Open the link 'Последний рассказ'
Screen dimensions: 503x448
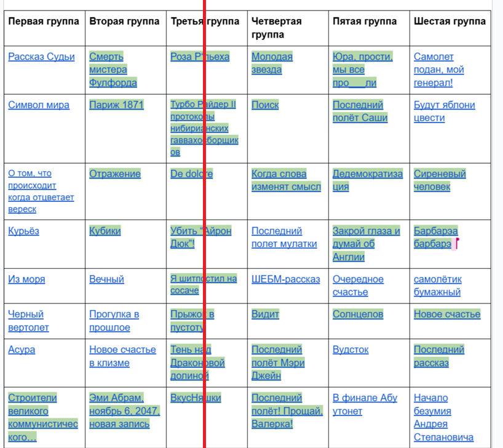(439, 356)
